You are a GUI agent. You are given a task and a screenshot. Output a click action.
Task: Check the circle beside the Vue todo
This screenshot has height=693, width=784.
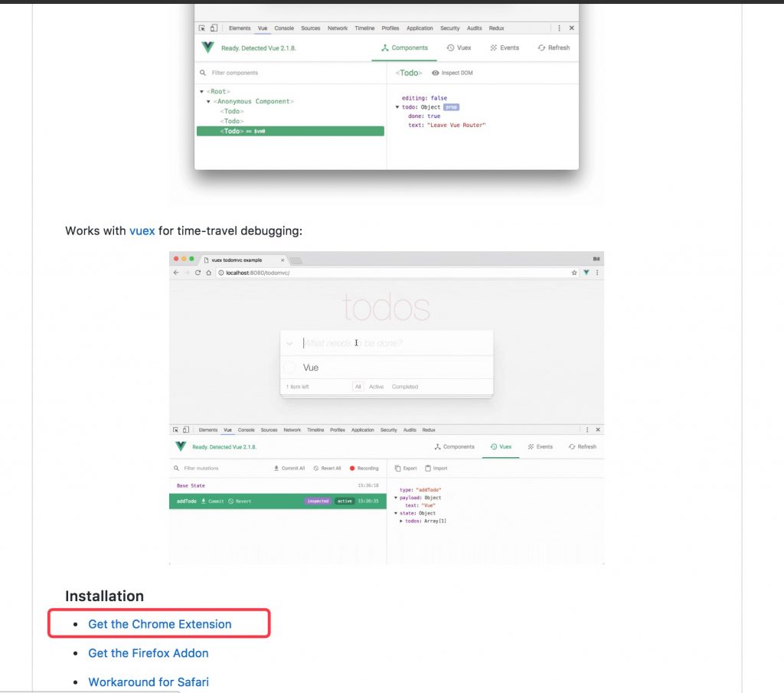pyautogui.click(x=289, y=368)
